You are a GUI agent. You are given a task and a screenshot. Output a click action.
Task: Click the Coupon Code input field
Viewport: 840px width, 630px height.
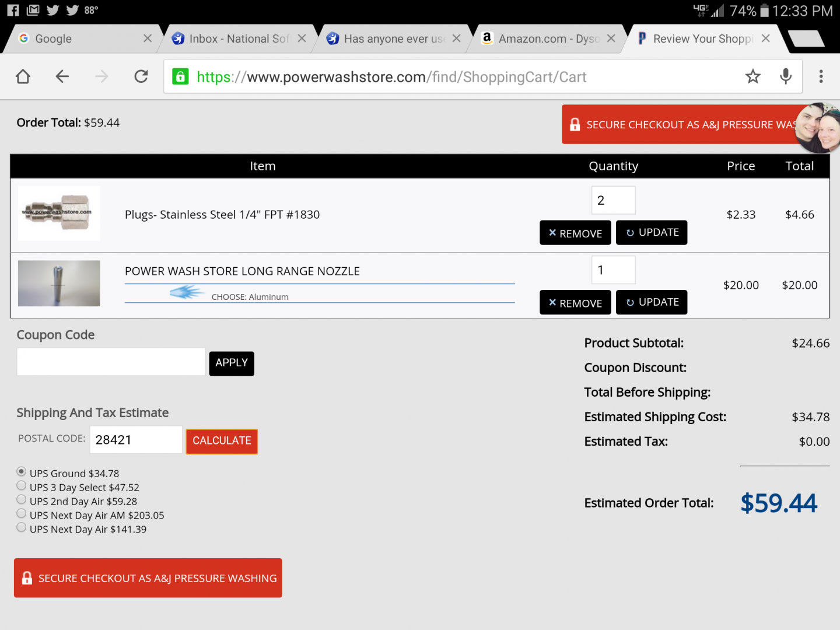(111, 362)
